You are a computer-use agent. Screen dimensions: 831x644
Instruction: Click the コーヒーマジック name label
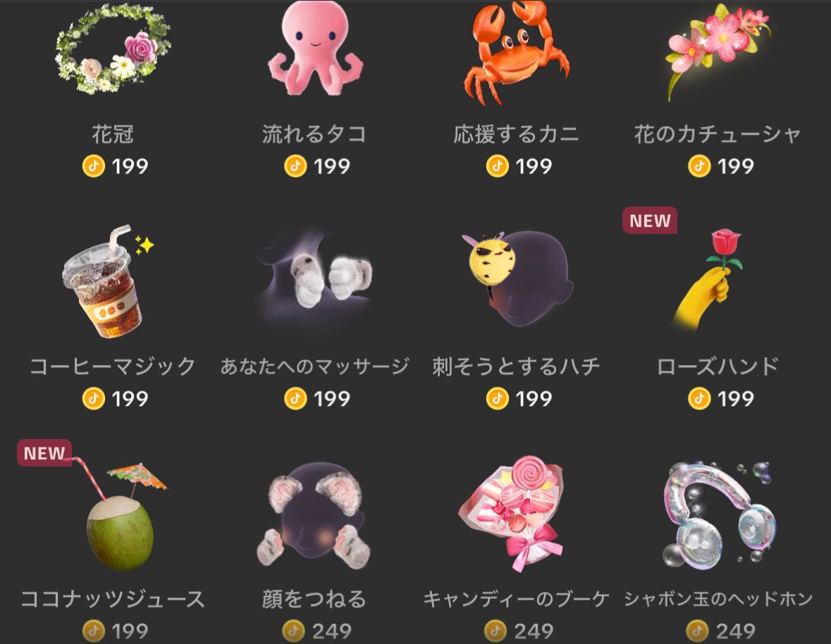(x=113, y=366)
